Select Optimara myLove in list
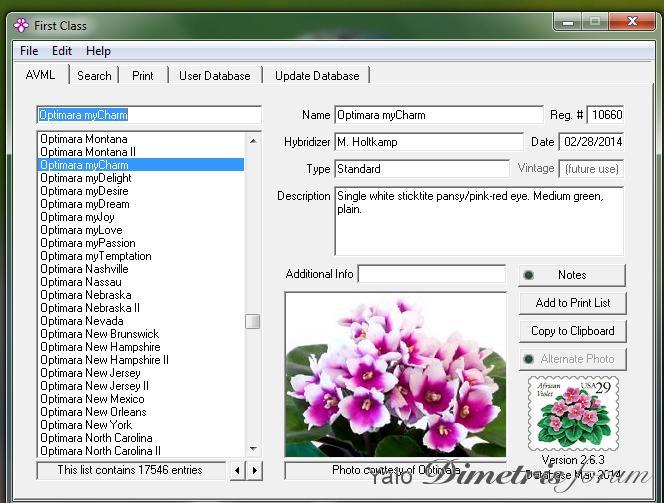The width and height of the screenshot is (664, 503). 141,230
